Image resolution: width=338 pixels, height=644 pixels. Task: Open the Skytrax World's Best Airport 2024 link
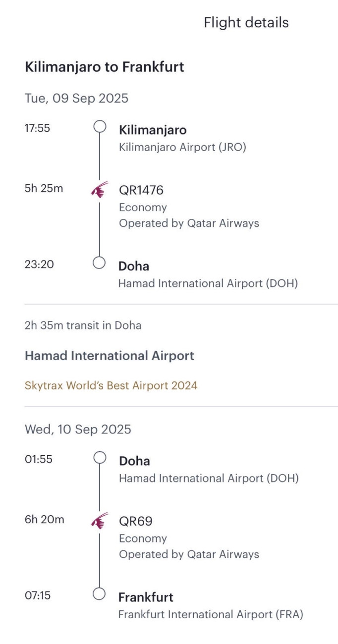111,385
